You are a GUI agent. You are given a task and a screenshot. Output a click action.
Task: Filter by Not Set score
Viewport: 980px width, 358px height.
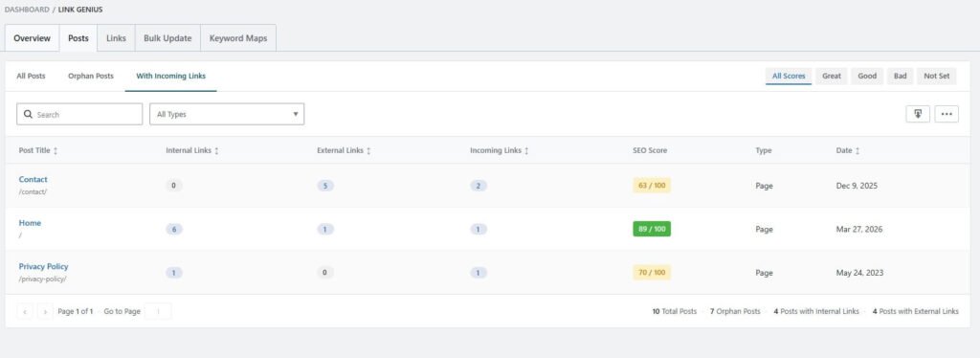pos(936,77)
